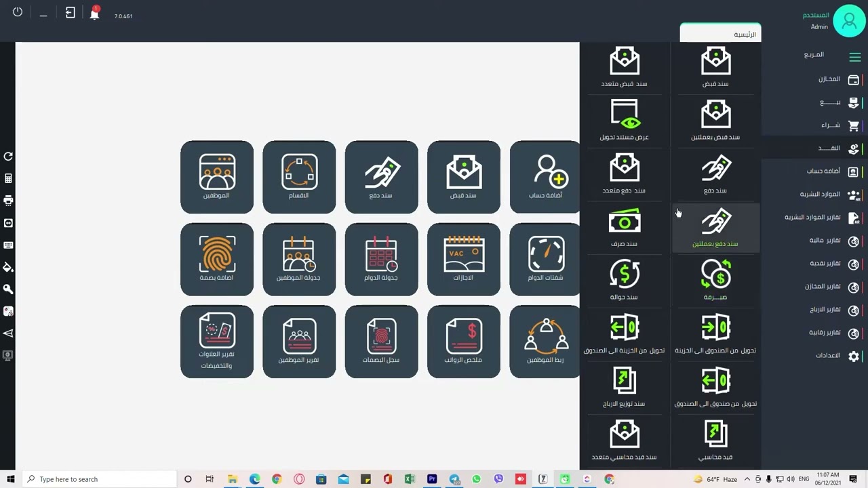Click the refresh icon in left strip
The image size is (868, 488).
coord(8,157)
